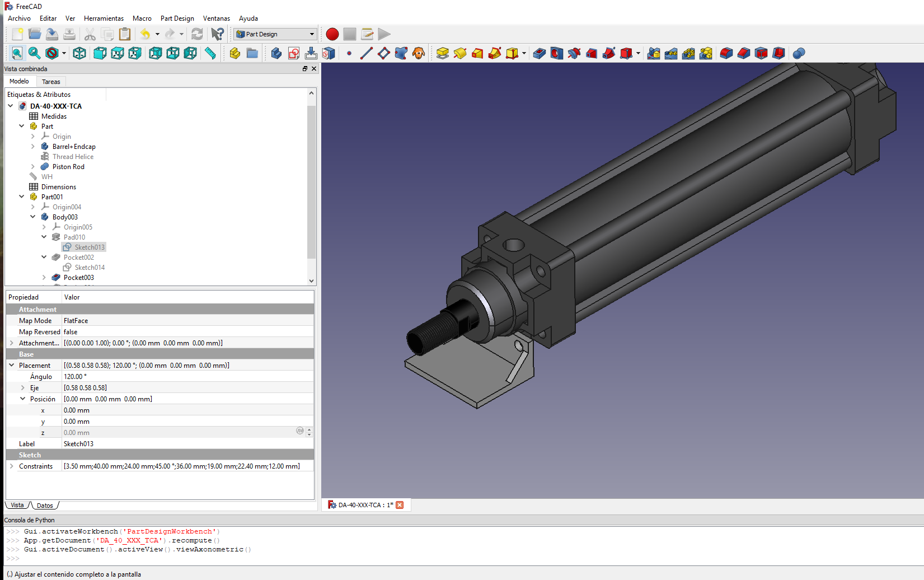Open the undo history dropdown arrow
This screenshot has width=924, height=580.
(x=157, y=34)
